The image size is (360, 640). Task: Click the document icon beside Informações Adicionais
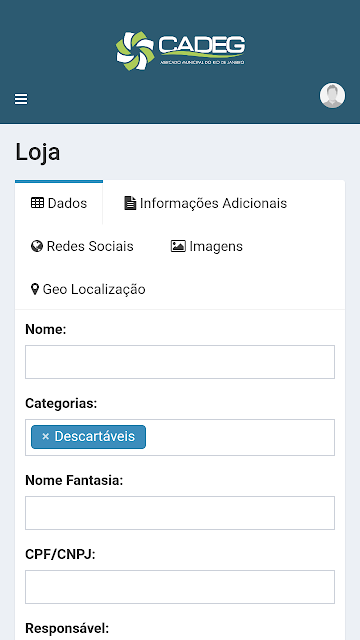130,203
